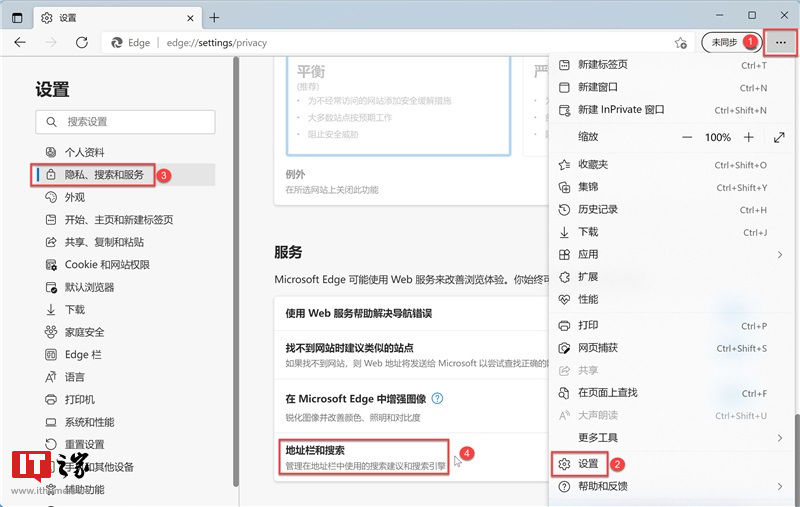Open 外观 settings section
The width and height of the screenshot is (800, 507).
(126, 197)
